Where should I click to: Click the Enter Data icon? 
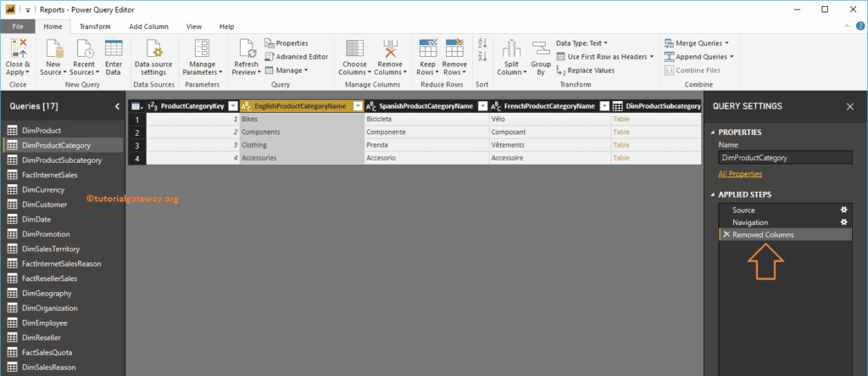point(114,48)
